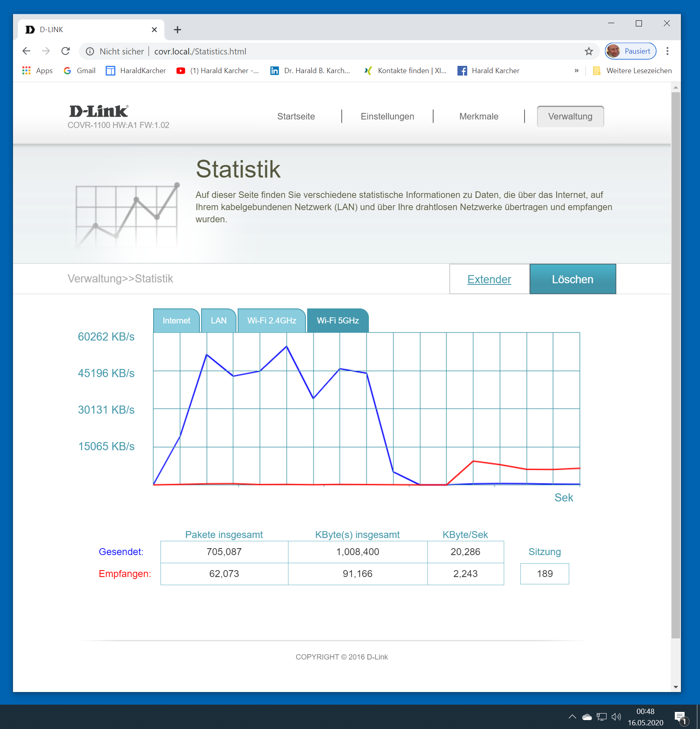Click the D-Link logo
The image size is (700, 729).
(99, 111)
